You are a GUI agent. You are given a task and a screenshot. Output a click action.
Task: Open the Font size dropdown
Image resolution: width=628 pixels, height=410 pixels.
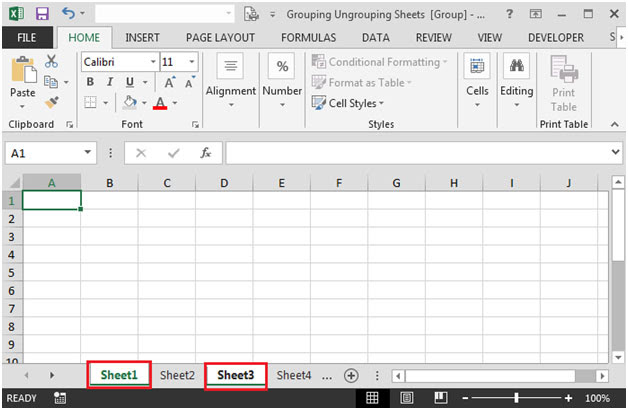[192, 62]
